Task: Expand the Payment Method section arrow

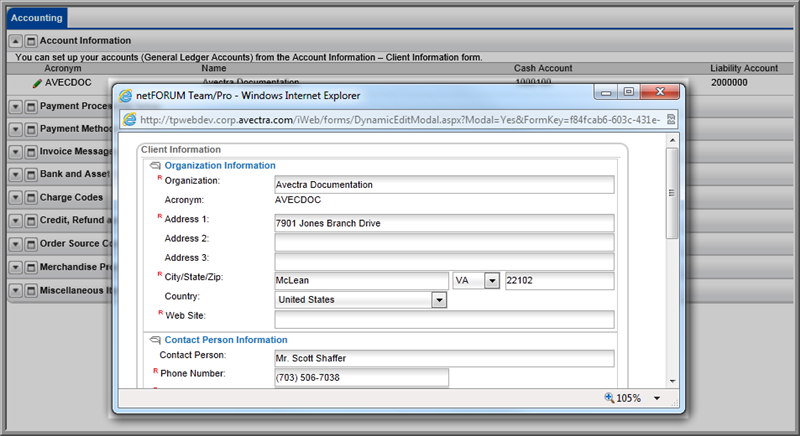Action: pyautogui.click(x=16, y=129)
